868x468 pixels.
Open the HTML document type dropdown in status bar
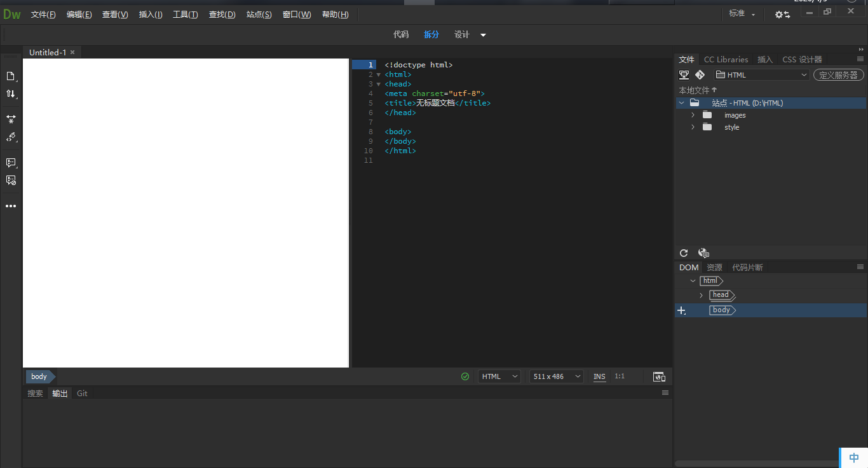[x=499, y=376]
